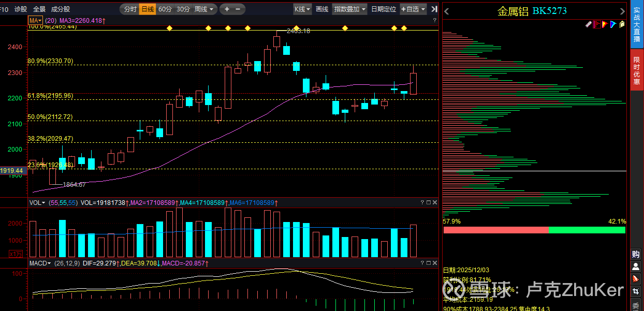Viewport: 644px width, 311px height.
Task: Click the 金属铝 BK5273 sector title
Action: tap(532, 11)
